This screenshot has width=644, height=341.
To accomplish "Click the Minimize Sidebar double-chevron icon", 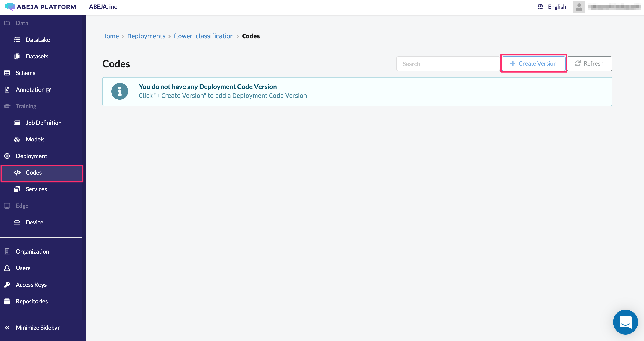I will [7, 328].
